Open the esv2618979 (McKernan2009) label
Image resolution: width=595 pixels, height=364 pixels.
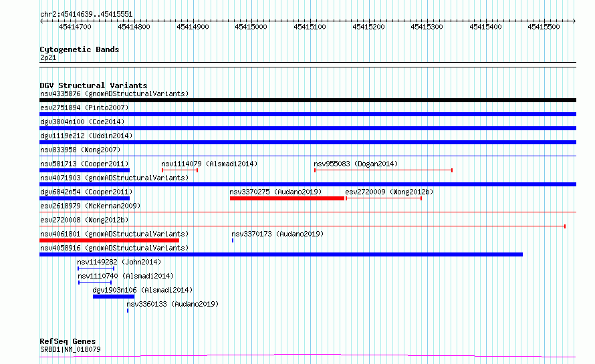(90, 206)
